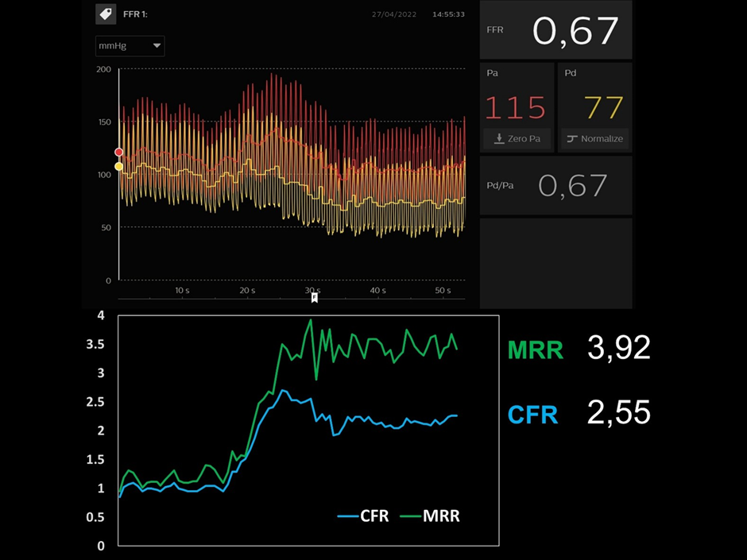
Task: Click the recording time 14:55:33
Action: point(448,14)
